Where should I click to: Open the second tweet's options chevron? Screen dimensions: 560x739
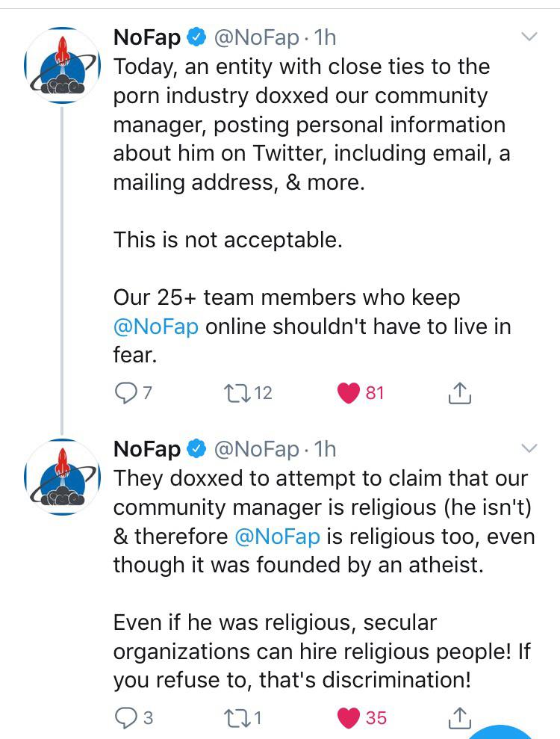[x=529, y=448]
